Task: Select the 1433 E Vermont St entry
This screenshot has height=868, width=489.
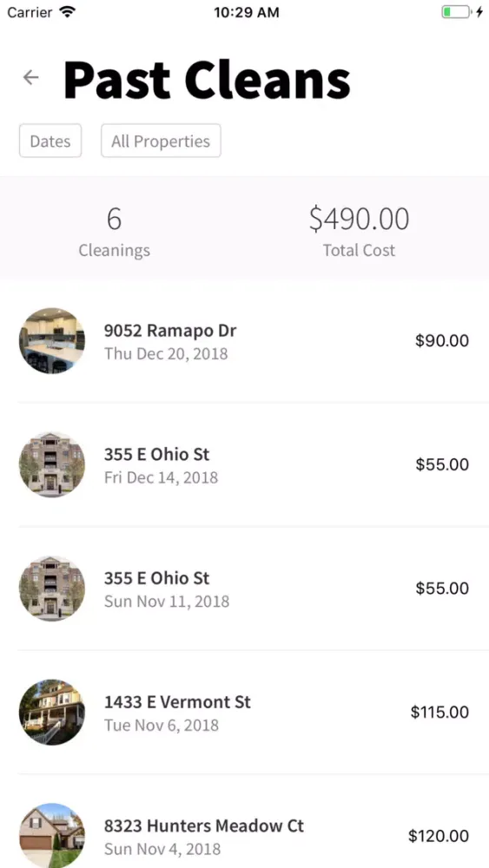Action: pos(244,713)
